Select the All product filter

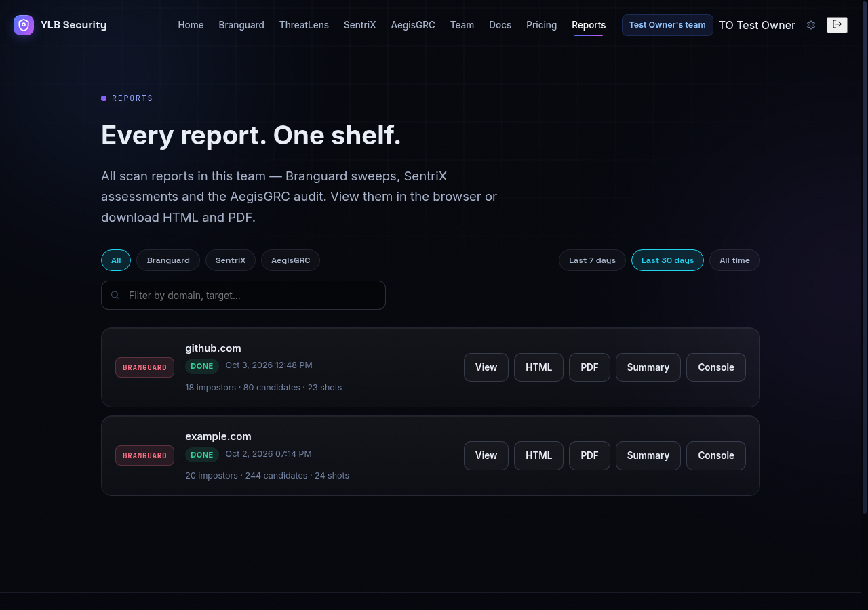116,260
